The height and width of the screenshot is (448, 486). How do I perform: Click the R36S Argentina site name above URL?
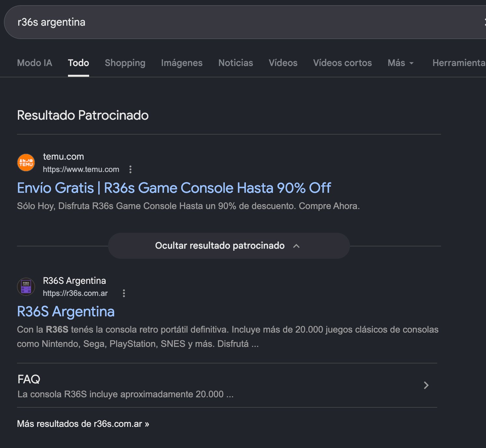(74, 281)
